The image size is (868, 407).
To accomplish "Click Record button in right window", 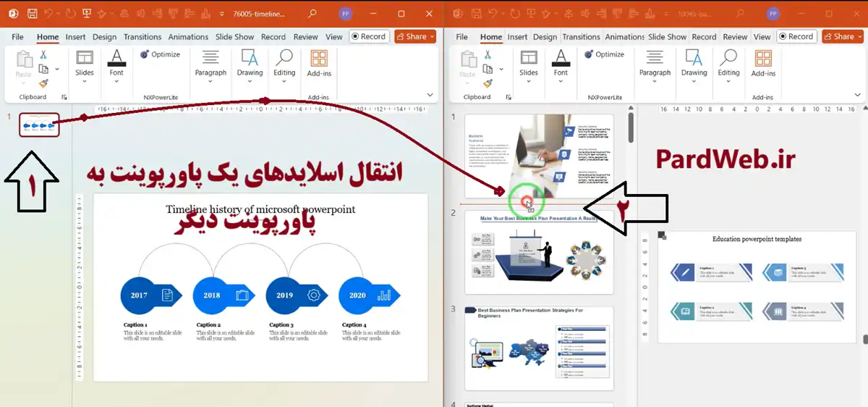I will coord(796,37).
